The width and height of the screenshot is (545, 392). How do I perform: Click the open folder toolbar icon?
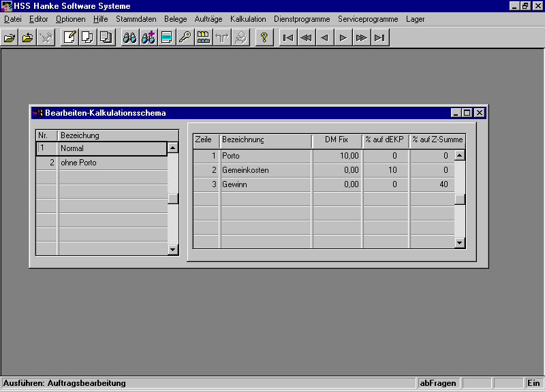[x=10, y=37]
